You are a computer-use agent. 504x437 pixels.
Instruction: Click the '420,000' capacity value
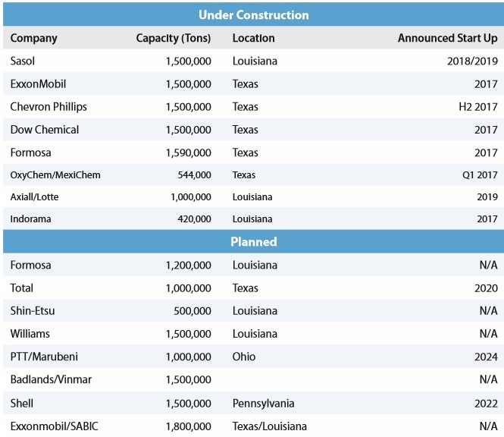click(195, 219)
